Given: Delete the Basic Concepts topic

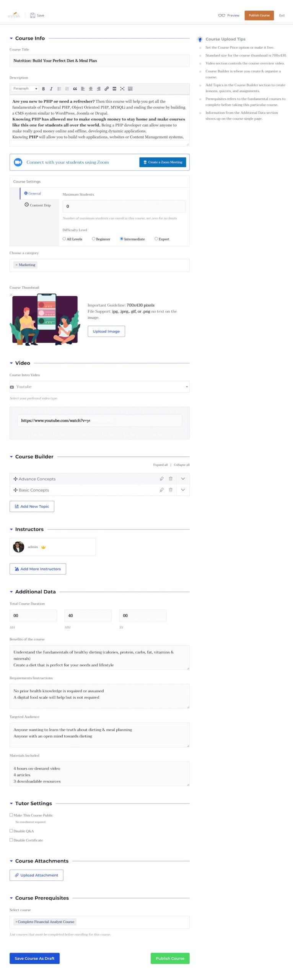Looking at the screenshot, I should click(x=171, y=490).
